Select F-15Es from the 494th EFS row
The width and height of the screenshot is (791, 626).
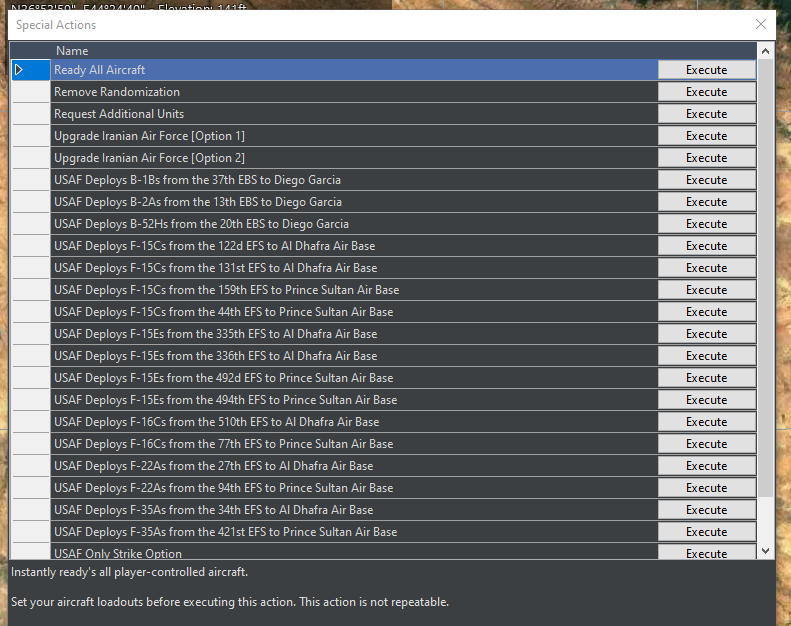click(354, 400)
